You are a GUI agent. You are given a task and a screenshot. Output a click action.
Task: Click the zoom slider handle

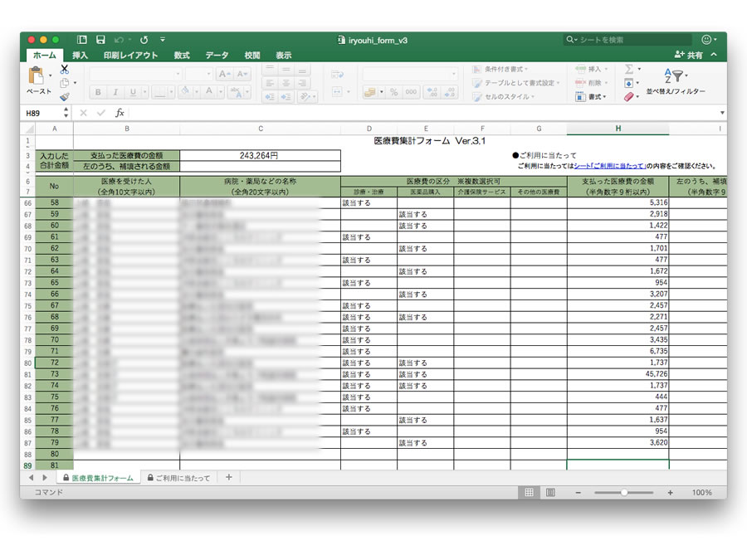(x=624, y=492)
